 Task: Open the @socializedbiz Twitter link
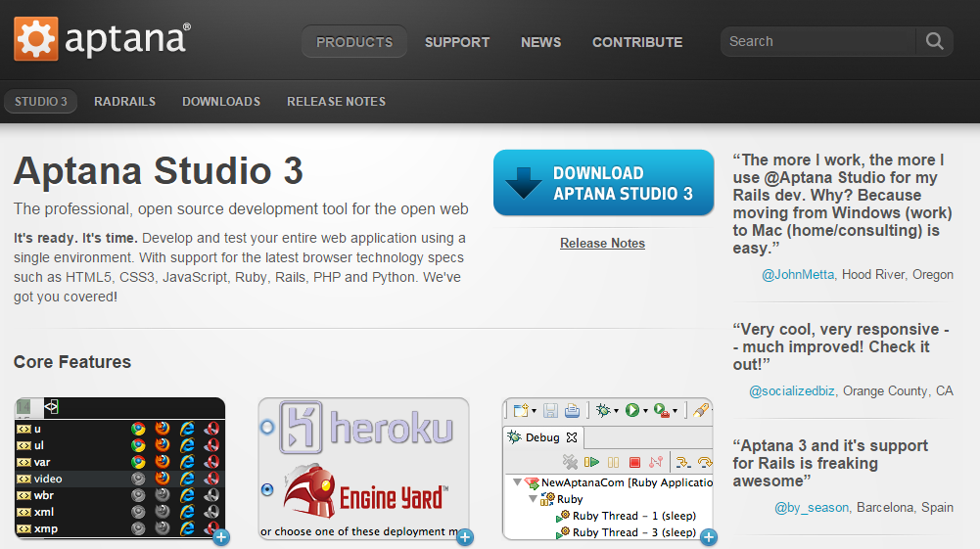click(x=792, y=391)
